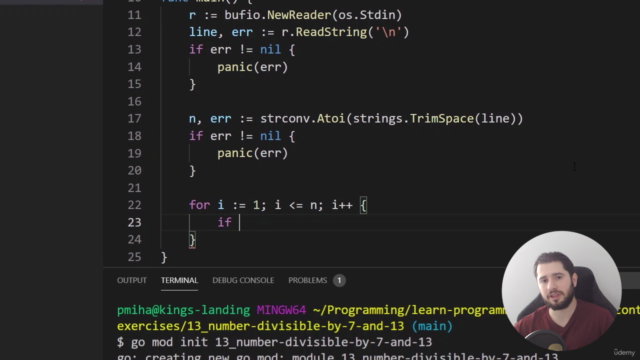This screenshot has width=640, height=360.
Task: Click line number 18 in the gutter
Action: (134, 136)
